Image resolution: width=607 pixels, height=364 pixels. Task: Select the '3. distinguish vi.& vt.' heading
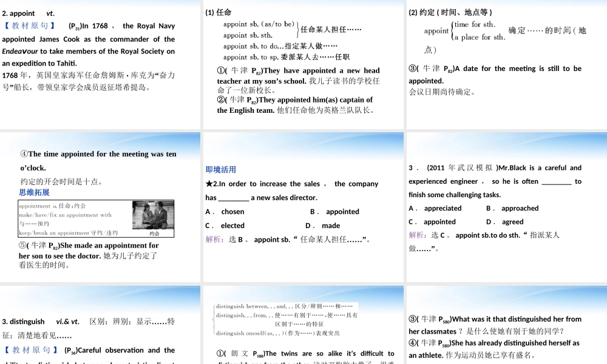click(41, 322)
